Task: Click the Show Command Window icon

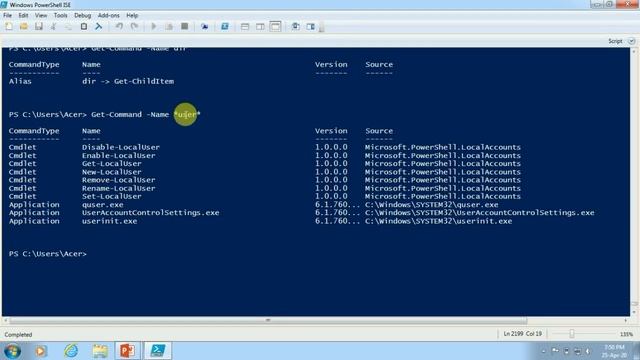Action: click(x=296, y=27)
